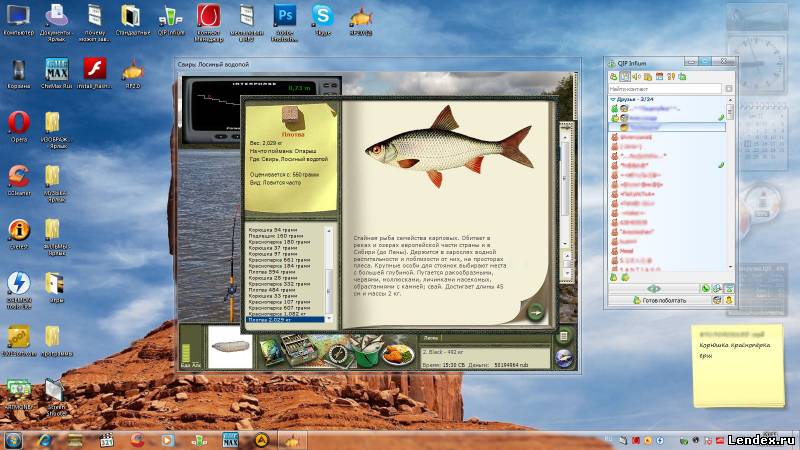The width and height of the screenshot is (800, 450).
Task: Open the Skype desktop shortcut
Action: 322,20
